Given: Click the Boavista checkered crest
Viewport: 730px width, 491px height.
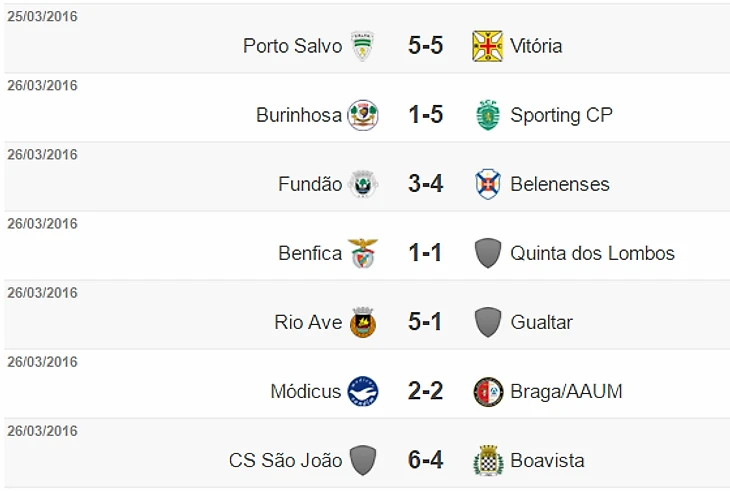Looking at the screenshot, I should [487, 460].
